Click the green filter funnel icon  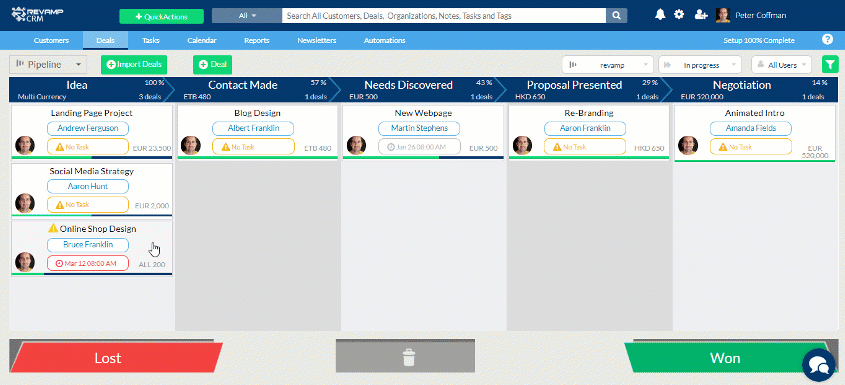point(830,65)
